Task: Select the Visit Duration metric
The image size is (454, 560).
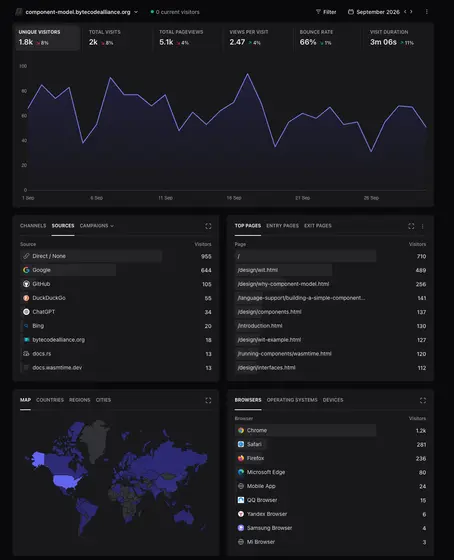Action: (398, 38)
